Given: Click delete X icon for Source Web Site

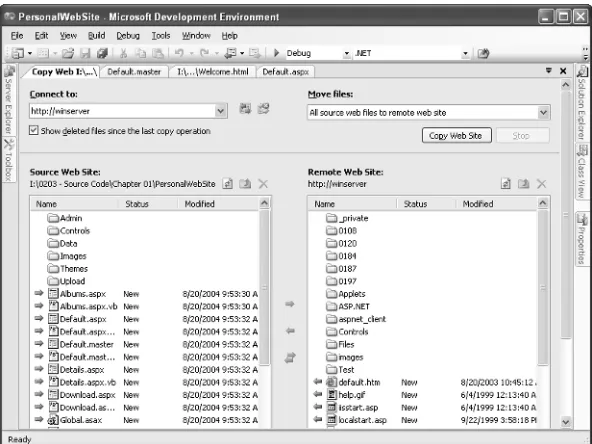Looking at the screenshot, I should pyautogui.click(x=263, y=184).
